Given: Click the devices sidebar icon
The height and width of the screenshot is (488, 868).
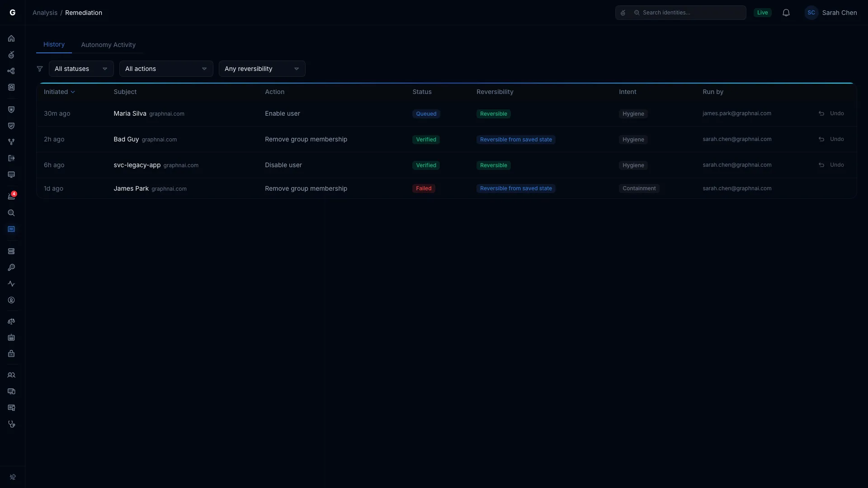Looking at the screenshot, I should click(x=11, y=391).
